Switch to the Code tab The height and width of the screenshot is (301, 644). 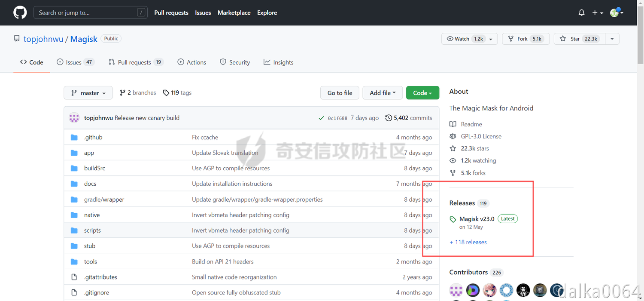[x=32, y=62]
